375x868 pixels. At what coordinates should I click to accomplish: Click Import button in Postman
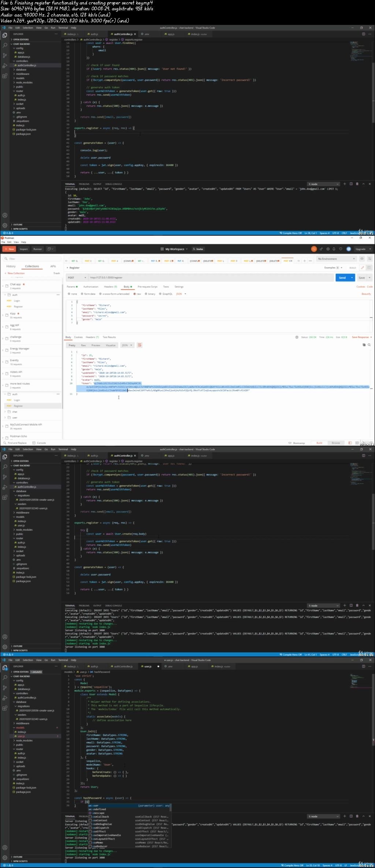point(24,249)
